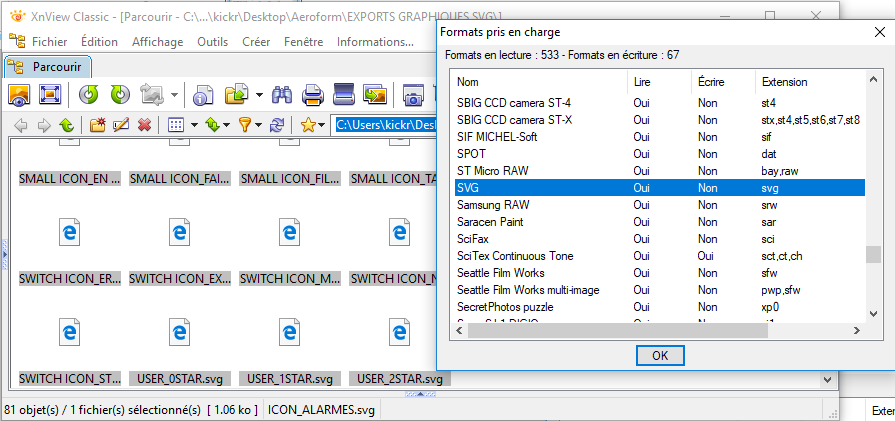The width and height of the screenshot is (895, 421).
Task: Open the Outils menu
Action: [x=212, y=42]
